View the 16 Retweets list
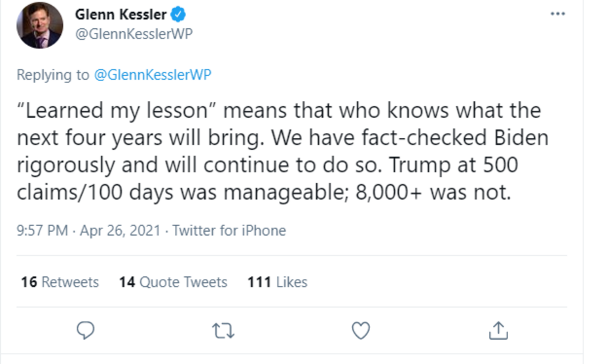 [60, 282]
